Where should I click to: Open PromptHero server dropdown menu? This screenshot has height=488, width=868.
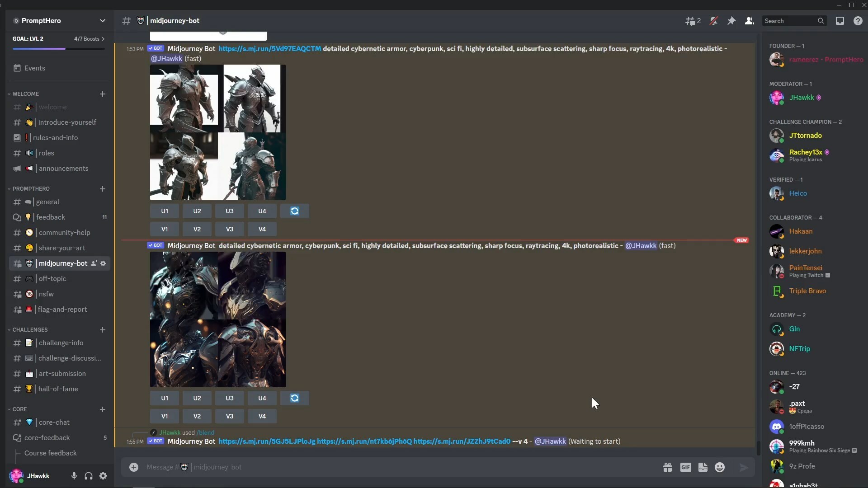tap(59, 21)
